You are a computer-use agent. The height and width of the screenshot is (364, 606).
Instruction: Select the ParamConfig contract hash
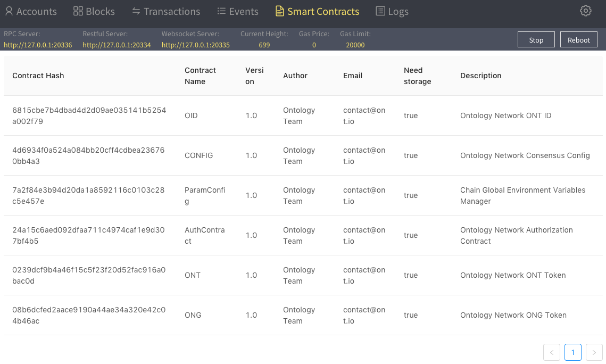click(88, 195)
